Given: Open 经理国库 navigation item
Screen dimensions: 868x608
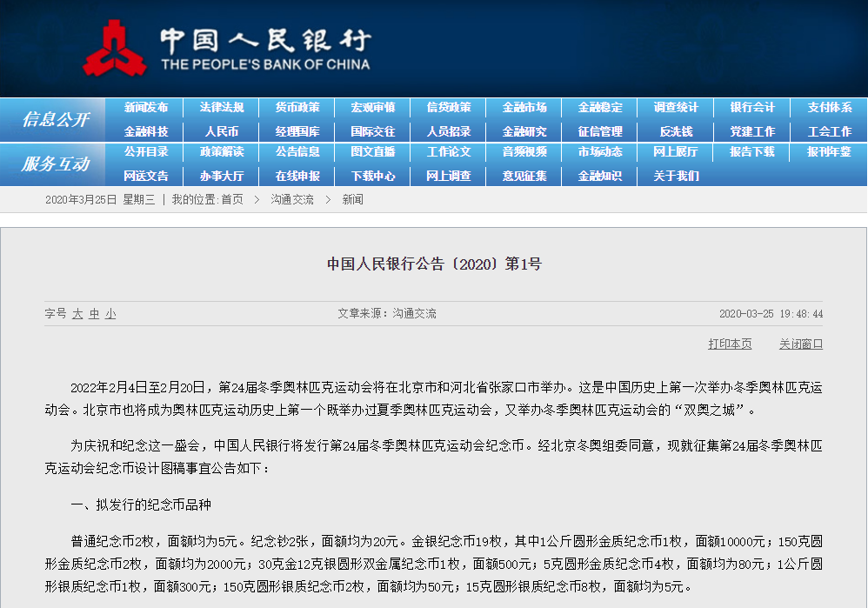Looking at the screenshot, I should click(297, 132).
